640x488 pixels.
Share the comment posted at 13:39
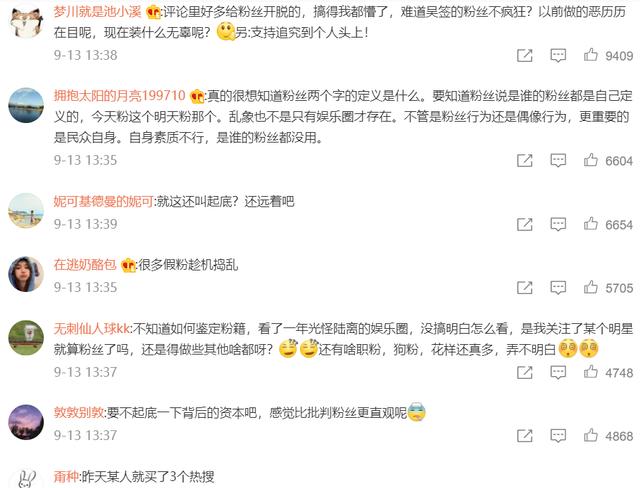tap(524, 224)
